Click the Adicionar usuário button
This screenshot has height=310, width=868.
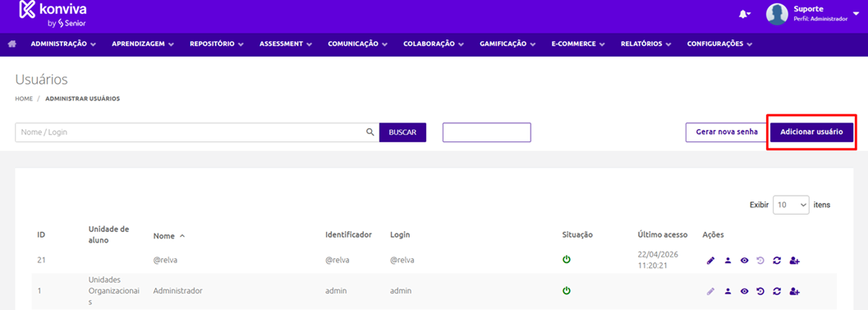(811, 132)
